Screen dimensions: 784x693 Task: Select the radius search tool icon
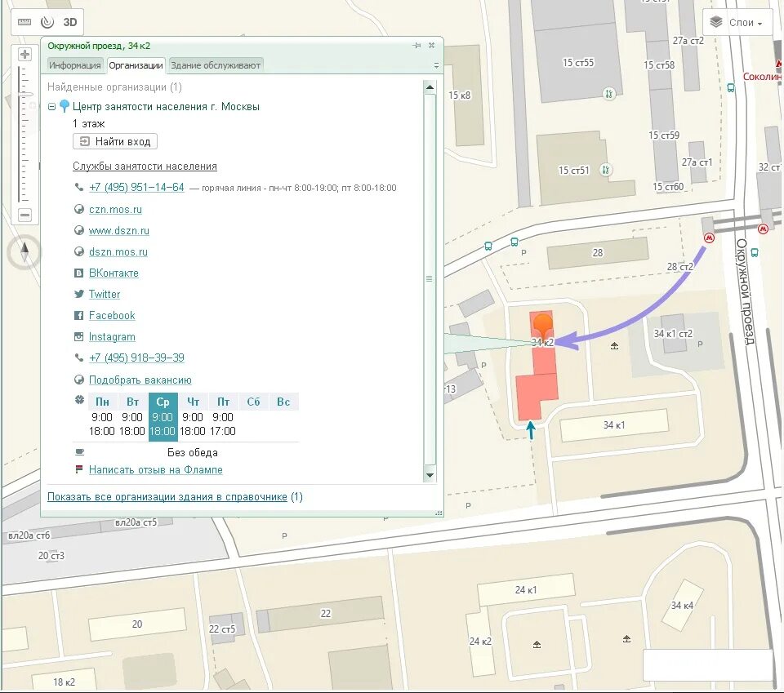[x=47, y=22]
